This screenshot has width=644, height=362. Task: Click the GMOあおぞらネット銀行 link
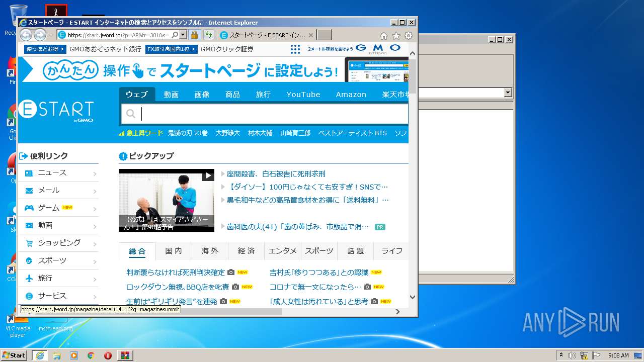(x=105, y=49)
